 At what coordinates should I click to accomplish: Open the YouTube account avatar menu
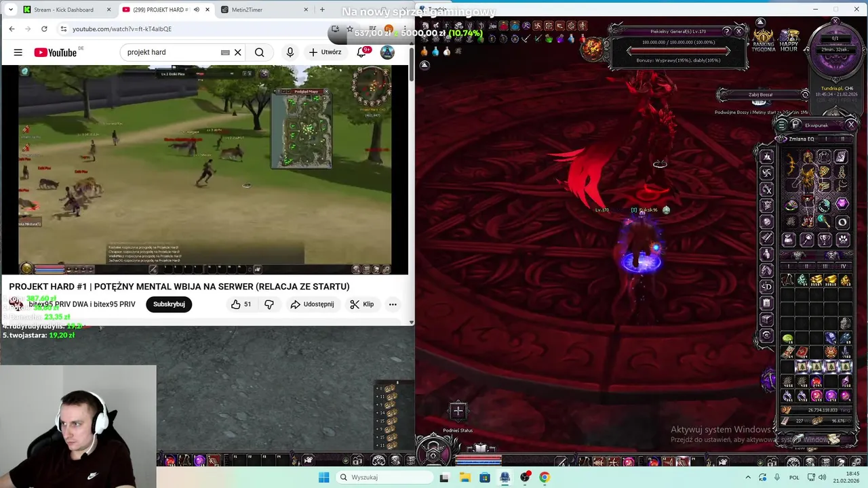(387, 52)
